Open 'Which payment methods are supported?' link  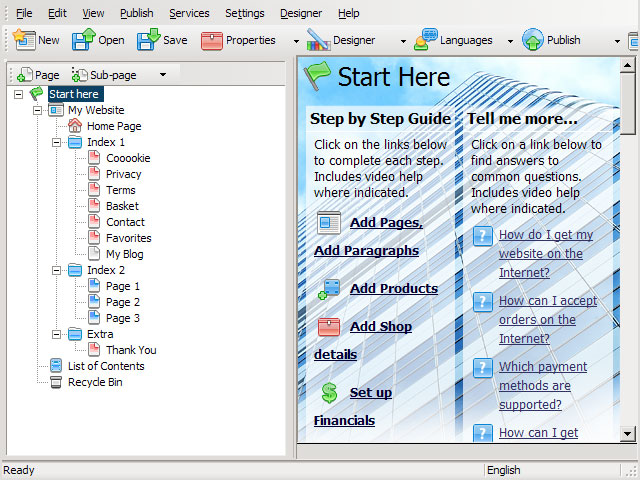pyautogui.click(x=543, y=386)
